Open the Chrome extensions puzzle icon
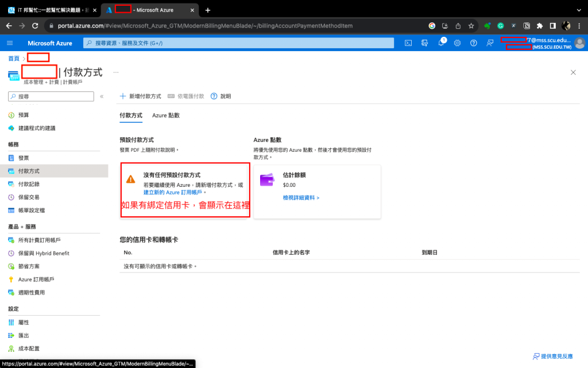588x368 pixels. tap(540, 26)
